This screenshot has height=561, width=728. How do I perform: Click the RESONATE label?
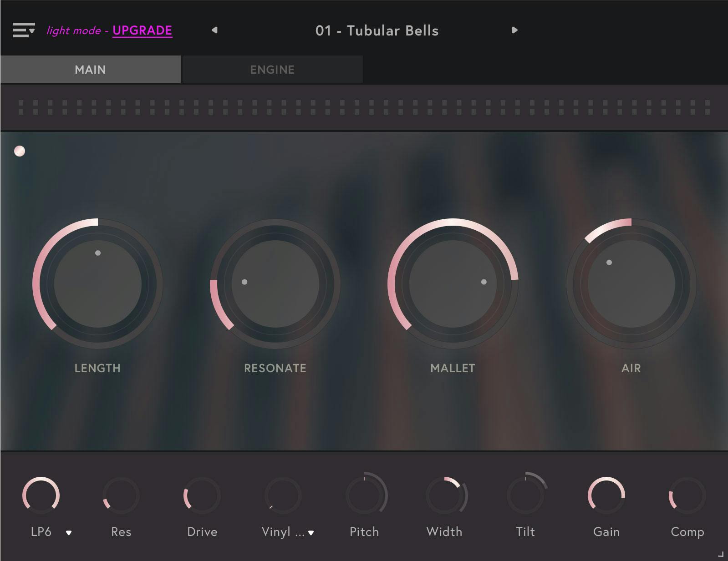[275, 368]
